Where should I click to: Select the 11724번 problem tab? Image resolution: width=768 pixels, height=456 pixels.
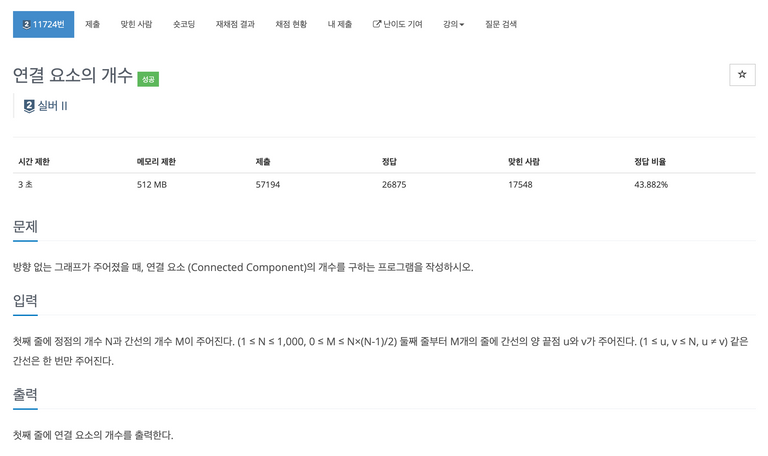(44, 24)
